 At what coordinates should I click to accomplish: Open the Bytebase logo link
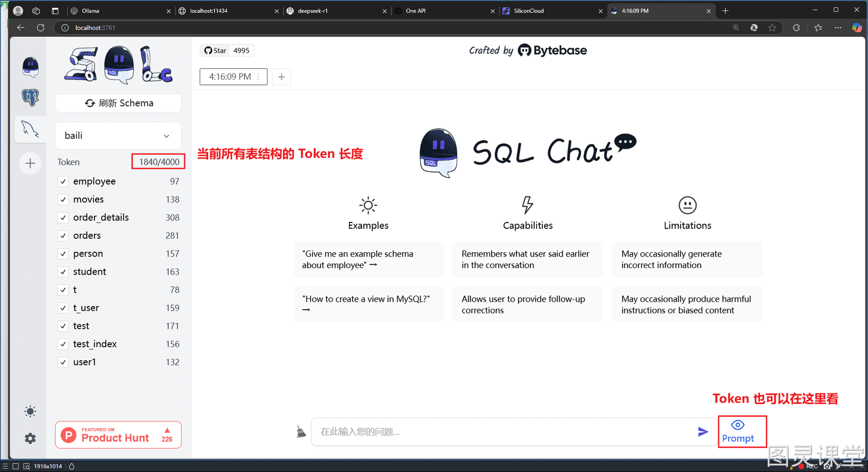(552, 50)
